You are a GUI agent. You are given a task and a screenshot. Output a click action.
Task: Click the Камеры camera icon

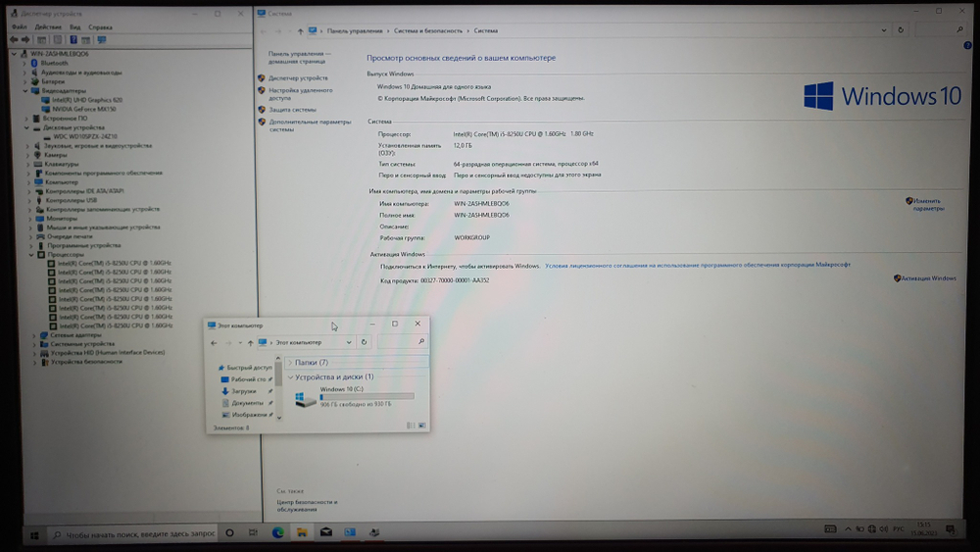tap(37, 154)
